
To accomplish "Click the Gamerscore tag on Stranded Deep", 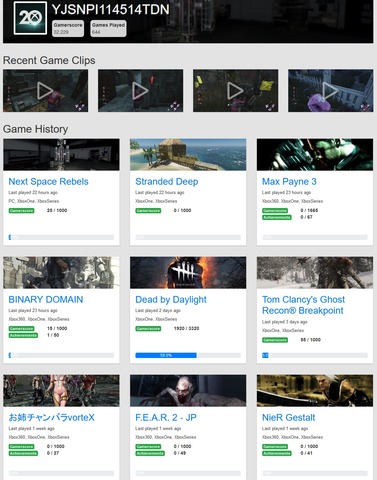I will point(148,211).
